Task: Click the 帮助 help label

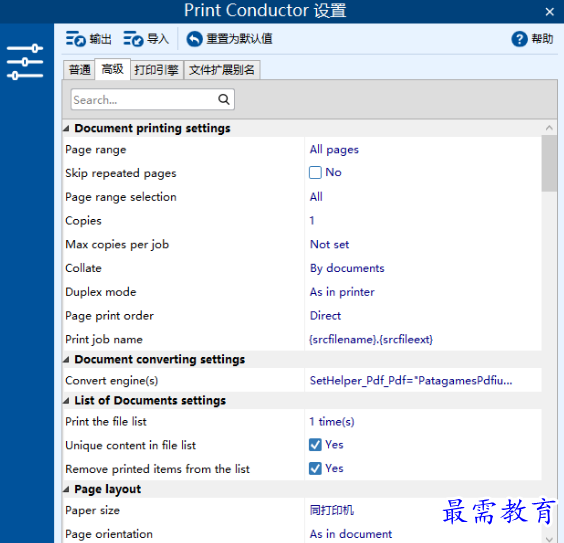Action: click(542, 39)
